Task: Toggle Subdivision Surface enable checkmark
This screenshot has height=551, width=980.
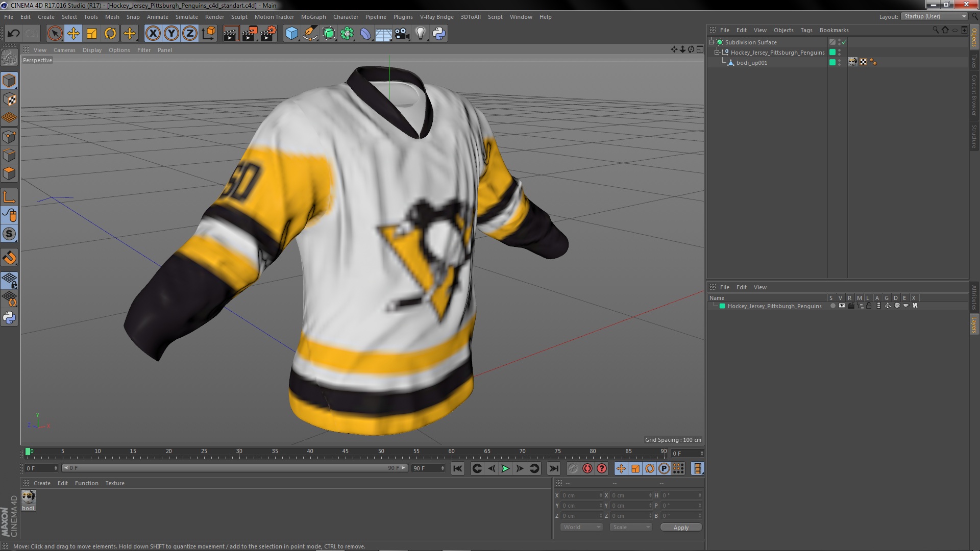Action: [844, 42]
